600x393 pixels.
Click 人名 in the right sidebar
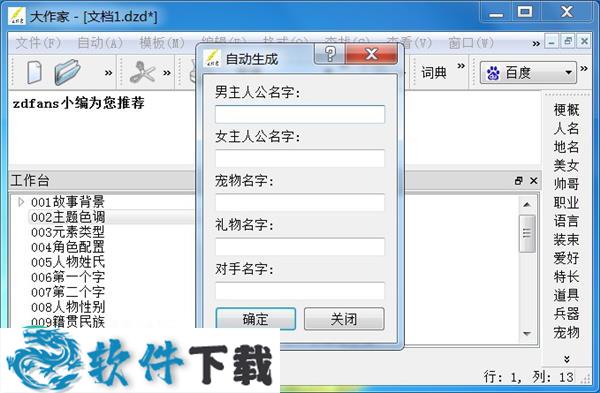pyautogui.click(x=566, y=128)
